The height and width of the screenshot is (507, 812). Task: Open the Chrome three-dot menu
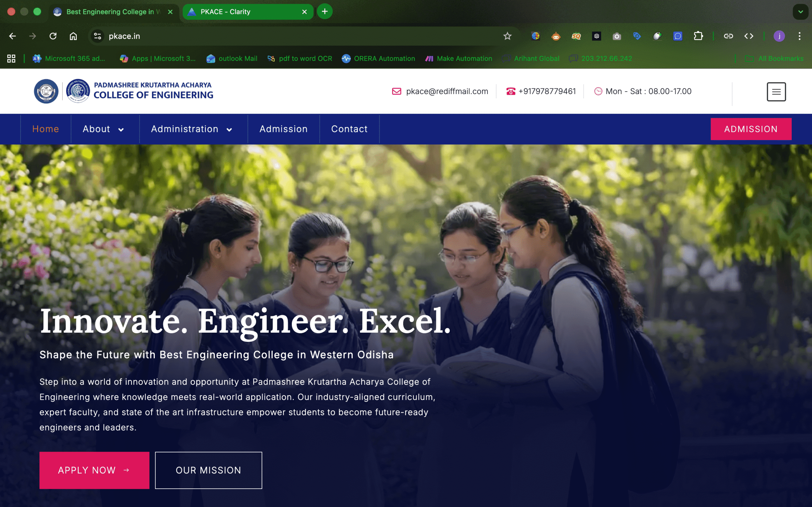pyautogui.click(x=799, y=36)
